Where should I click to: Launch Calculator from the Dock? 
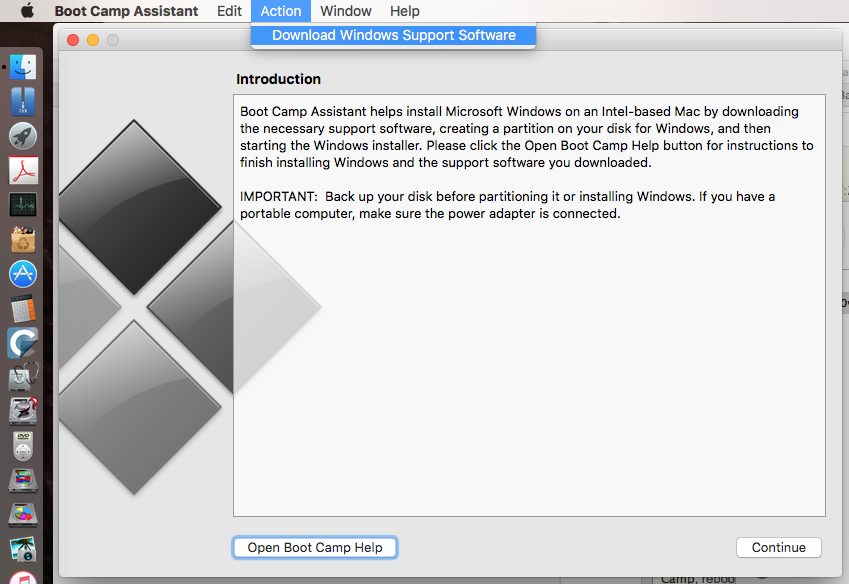(x=23, y=309)
